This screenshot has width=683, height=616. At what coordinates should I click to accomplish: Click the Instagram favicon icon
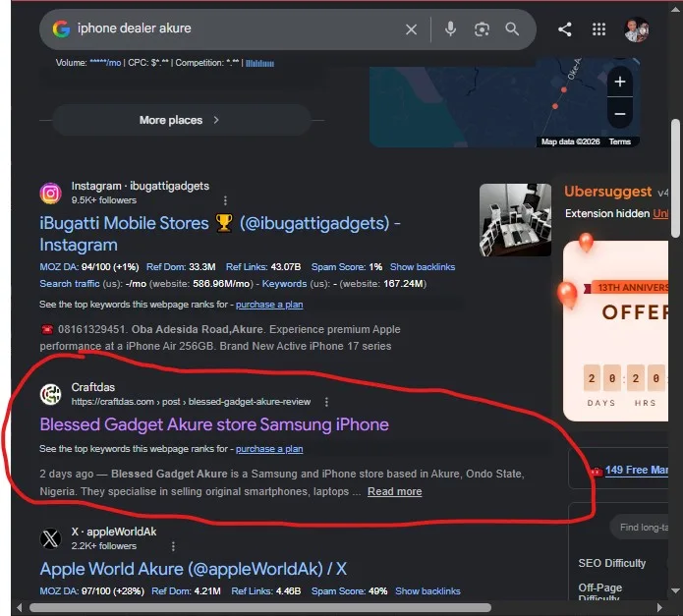(x=50, y=193)
